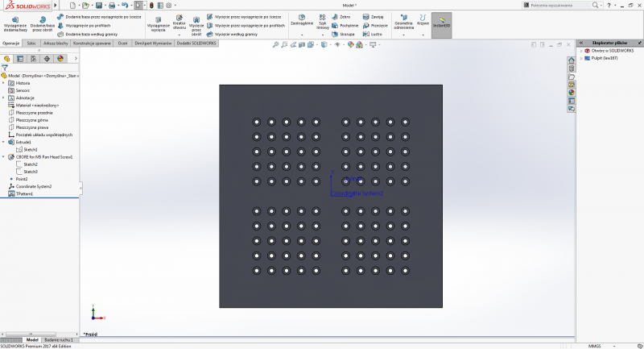Viewport: 644px width, 349px height.
Task: Click the Save icon in the top toolbar
Action: point(98,5)
